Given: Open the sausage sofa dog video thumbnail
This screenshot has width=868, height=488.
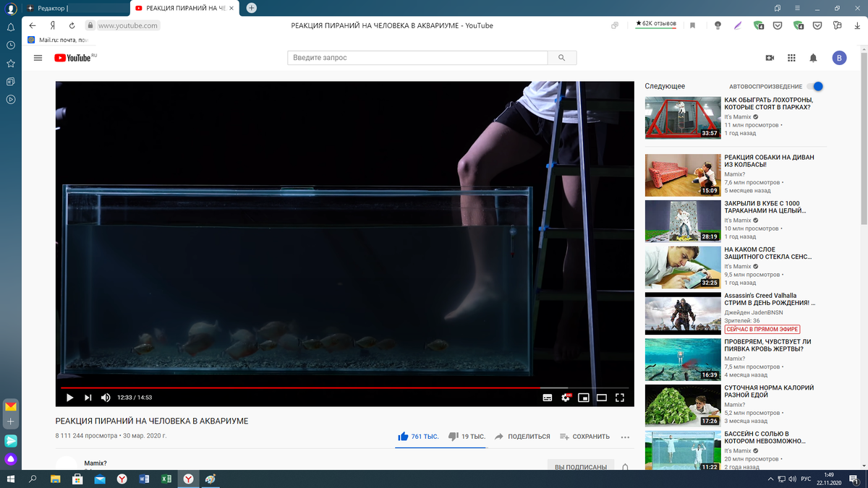Looking at the screenshot, I should pyautogui.click(x=683, y=175).
